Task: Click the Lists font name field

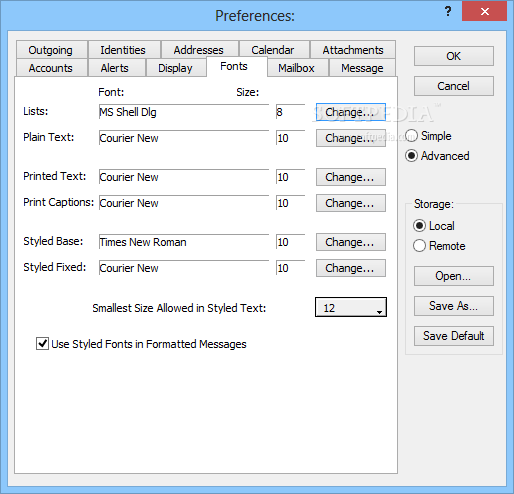Action: (184, 112)
